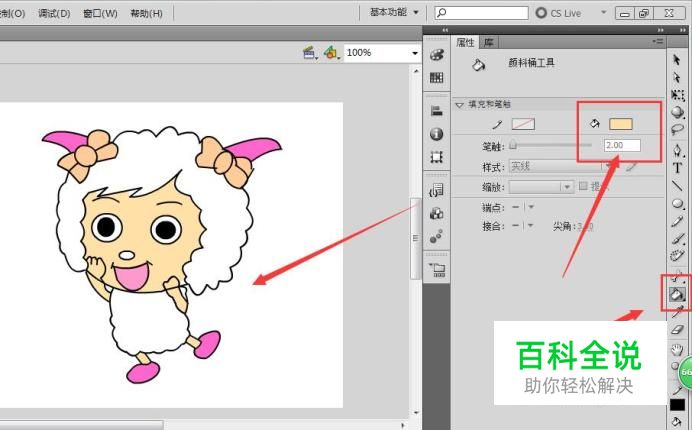The height and width of the screenshot is (430, 692).
Task: Click the stage scrollbar down arrow
Action: (x=416, y=413)
